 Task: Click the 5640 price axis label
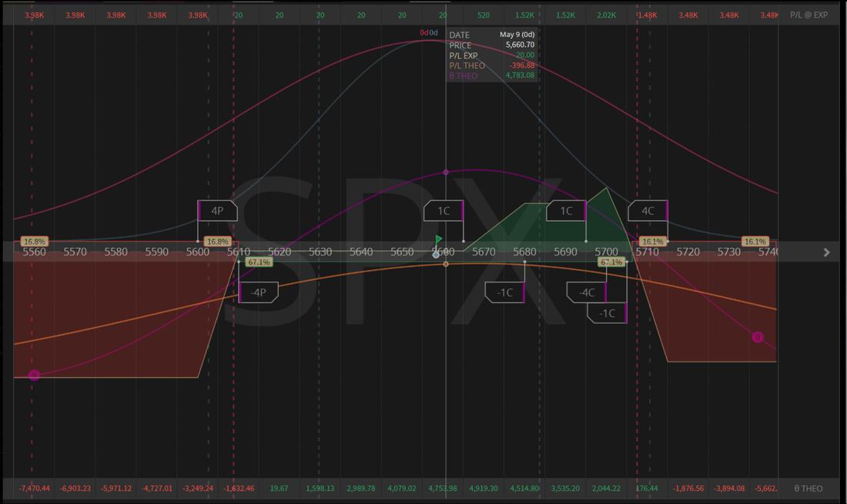click(361, 252)
